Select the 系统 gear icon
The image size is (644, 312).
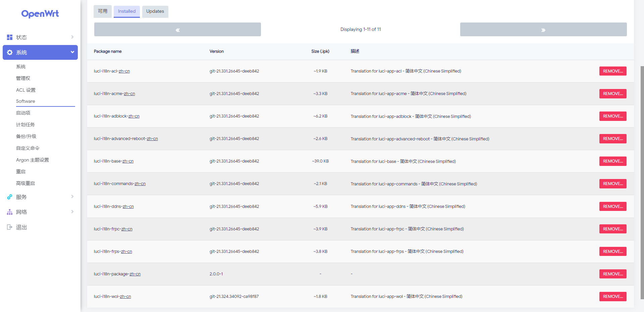9,52
